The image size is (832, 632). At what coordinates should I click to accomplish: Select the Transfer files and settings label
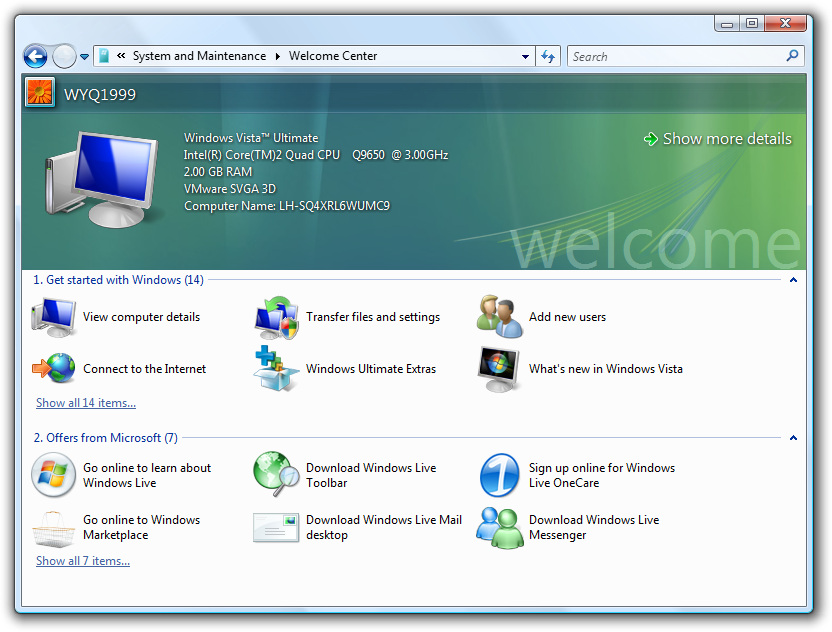pos(373,317)
